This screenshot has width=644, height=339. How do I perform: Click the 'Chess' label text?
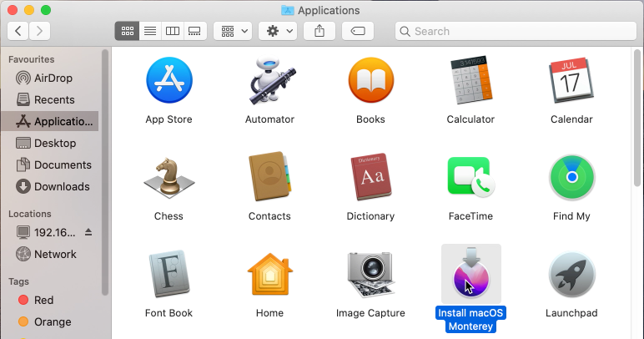pyautogui.click(x=169, y=216)
